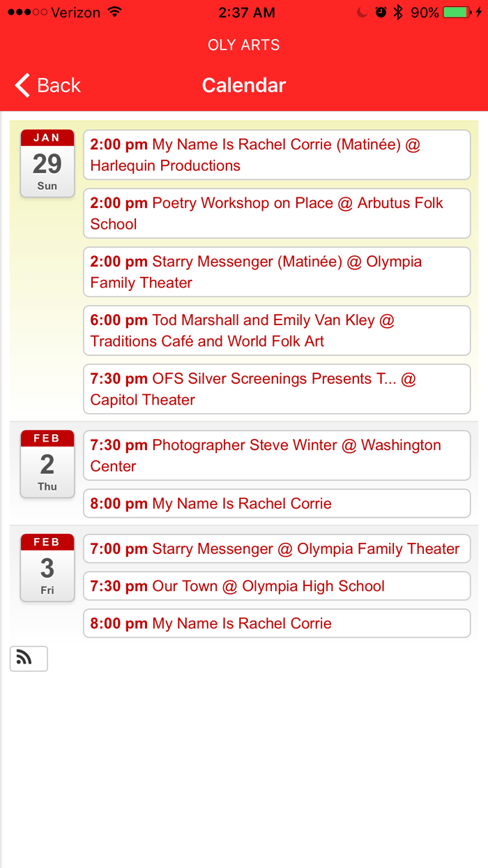Image resolution: width=488 pixels, height=868 pixels.
Task: Tap the Back button label
Action: [59, 85]
